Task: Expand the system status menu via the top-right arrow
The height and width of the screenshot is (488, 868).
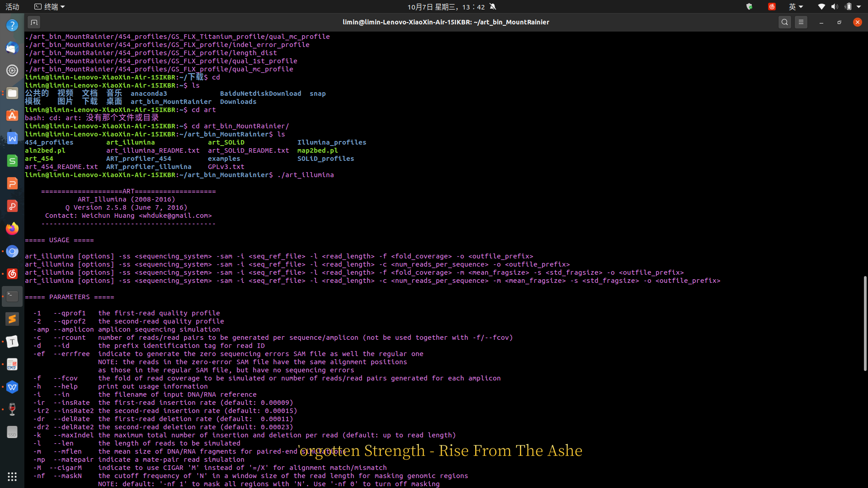Action: pos(858,7)
